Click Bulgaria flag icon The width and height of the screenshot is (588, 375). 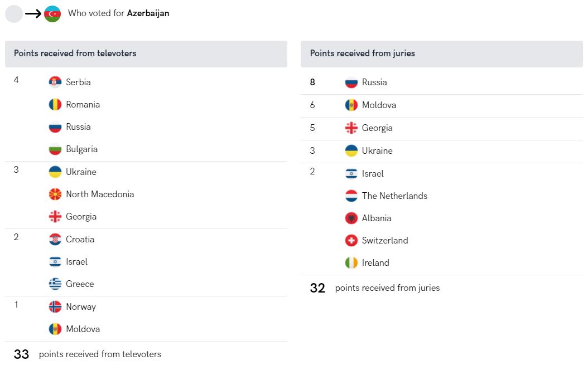point(55,149)
